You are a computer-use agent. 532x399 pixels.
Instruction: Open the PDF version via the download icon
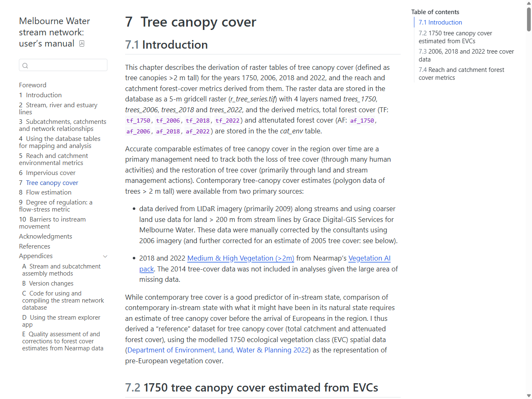pyautogui.click(x=82, y=43)
